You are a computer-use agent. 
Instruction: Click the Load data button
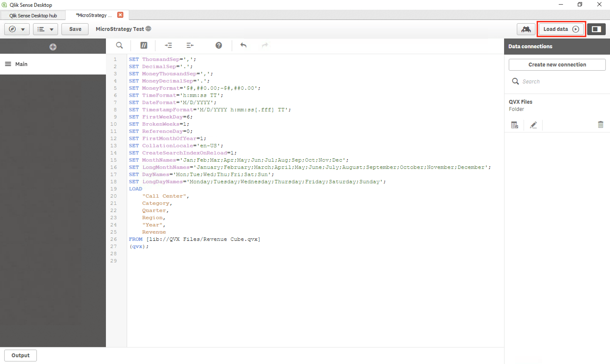click(561, 29)
